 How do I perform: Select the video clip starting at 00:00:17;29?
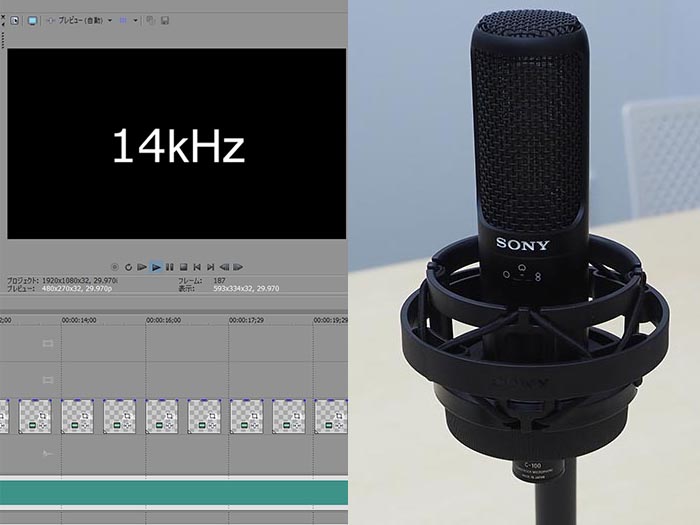click(246, 416)
